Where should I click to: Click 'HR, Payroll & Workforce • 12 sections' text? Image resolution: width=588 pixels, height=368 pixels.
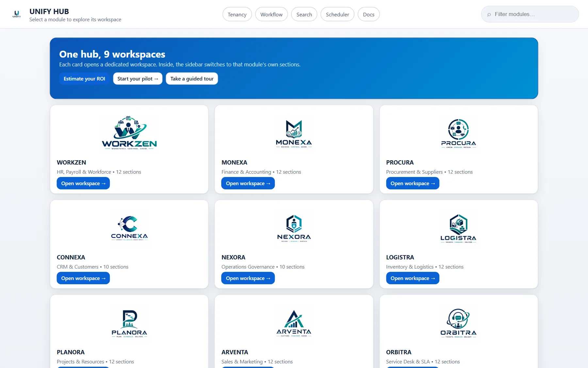click(x=99, y=172)
